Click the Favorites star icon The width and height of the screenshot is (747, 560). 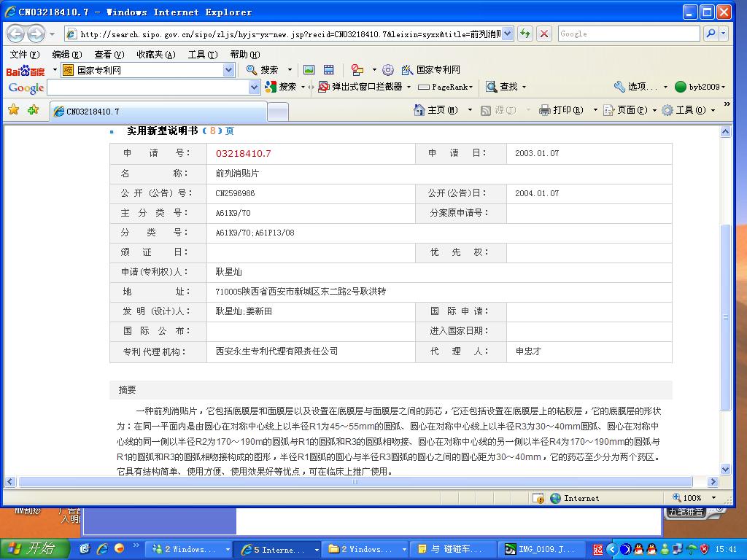click(13, 110)
